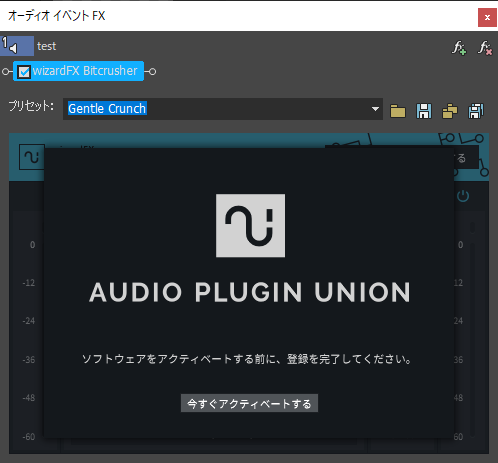Close the オーディオ イベント FX window
Screen dimensions: 498x463
coord(487,17)
